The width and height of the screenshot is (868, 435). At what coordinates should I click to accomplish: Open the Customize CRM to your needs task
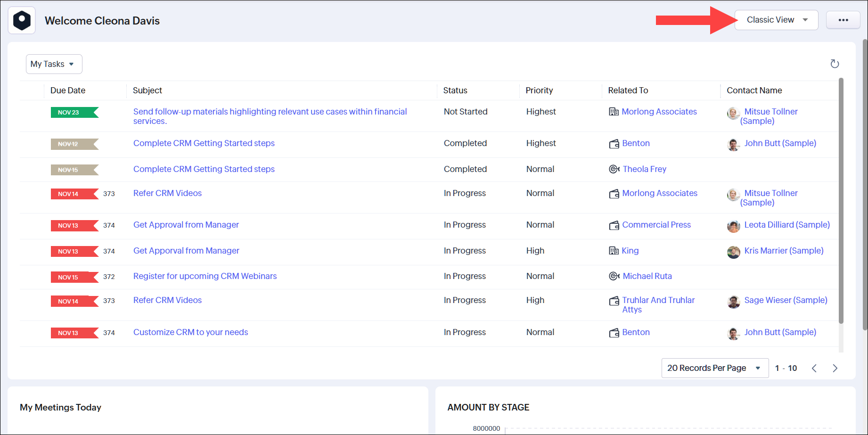(190, 332)
